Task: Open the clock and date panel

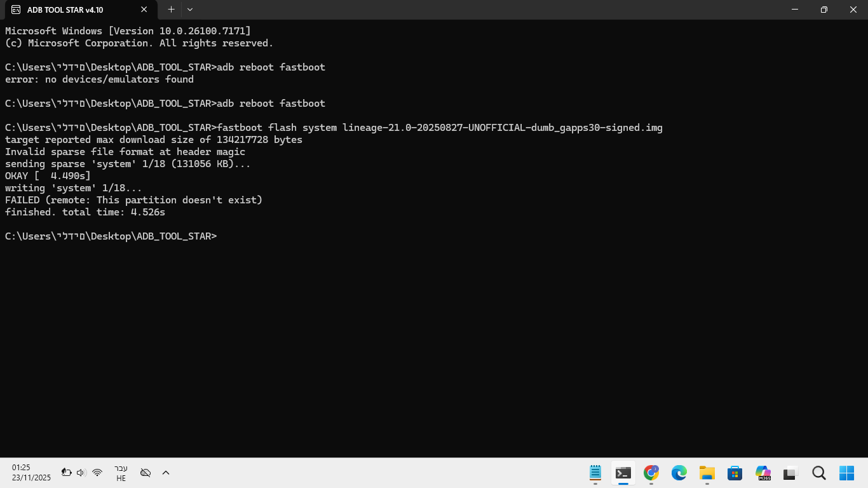Action: click(x=31, y=473)
